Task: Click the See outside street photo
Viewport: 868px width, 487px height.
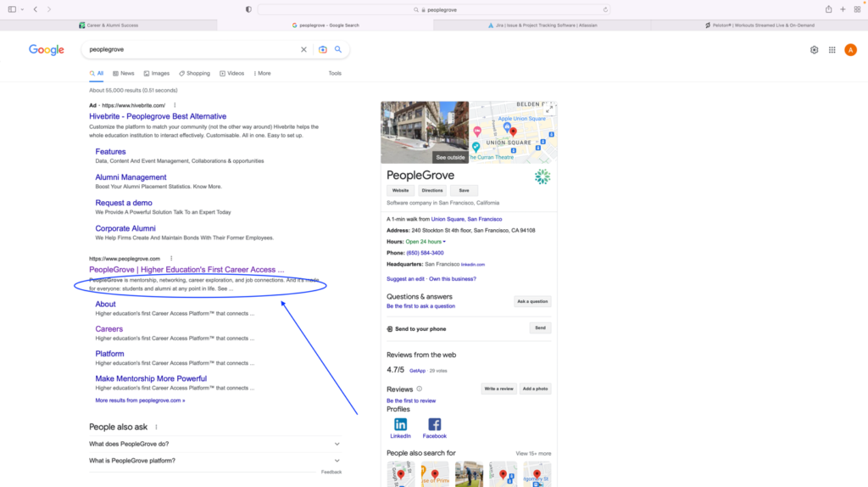Action: (425, 132)
